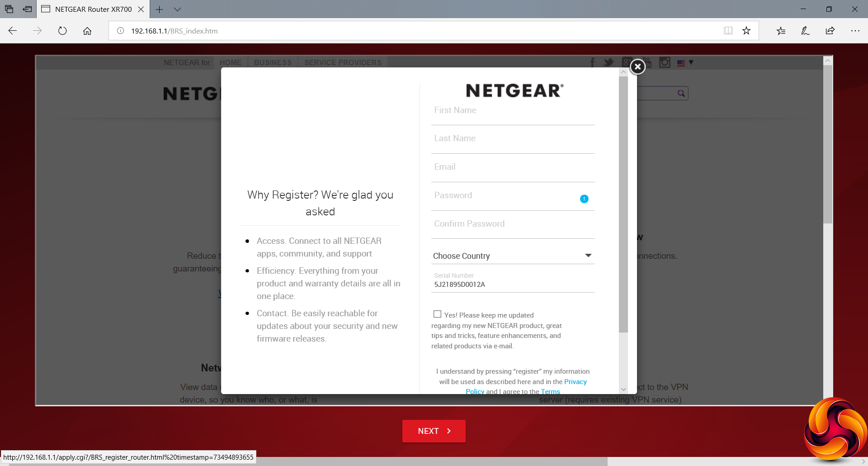Image resolution: width=868 pixels, height=466 pixels.
Task: Click the Google Plus icon
Action: (x=626, y=62)
